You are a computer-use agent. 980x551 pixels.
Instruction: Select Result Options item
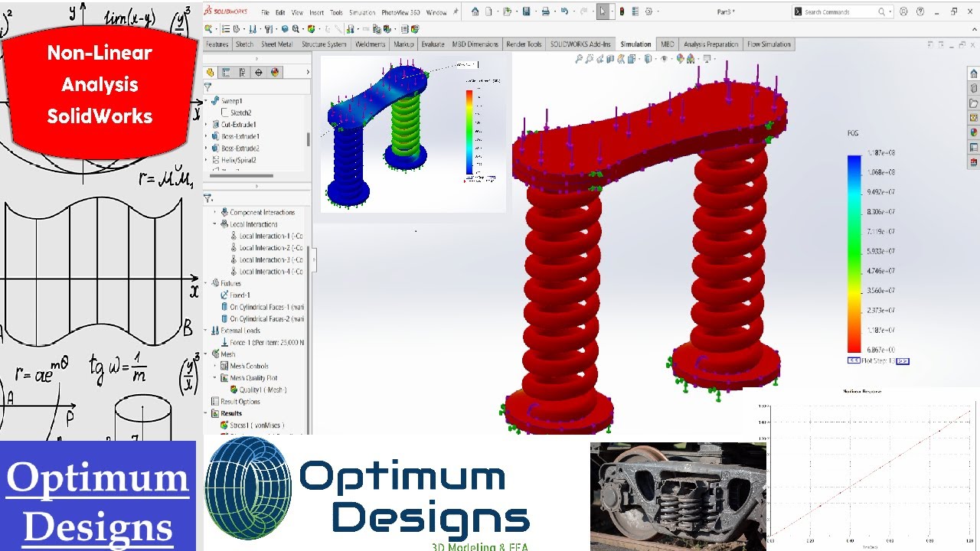(x=235, y=402)
